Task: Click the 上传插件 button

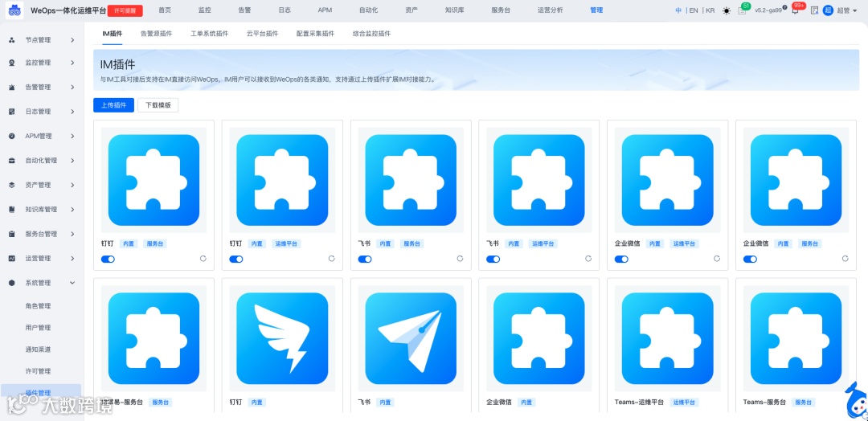Action: (x=113, y=105)
